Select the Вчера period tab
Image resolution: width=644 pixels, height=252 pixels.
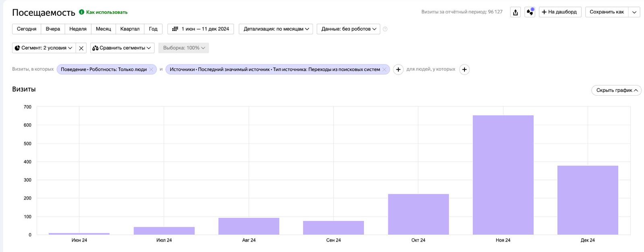53,29
